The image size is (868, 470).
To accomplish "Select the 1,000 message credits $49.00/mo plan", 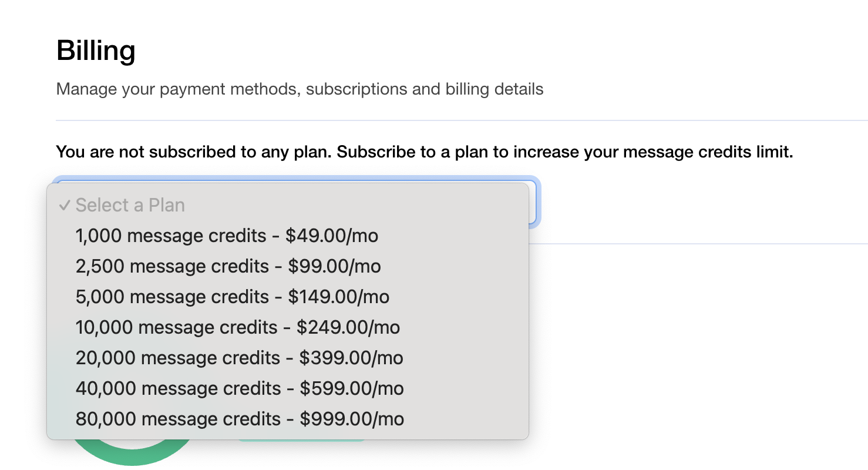I will pos(227,236).
